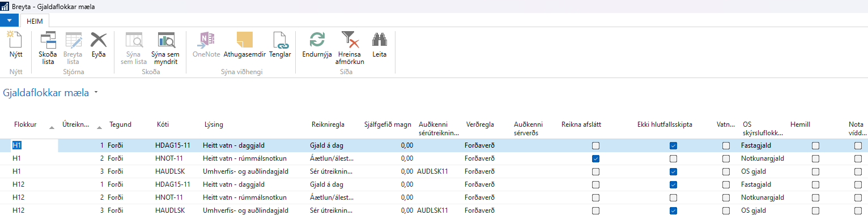Click the Lýsing column header
The height and width of the screenshot is (215, 868).
214,124
